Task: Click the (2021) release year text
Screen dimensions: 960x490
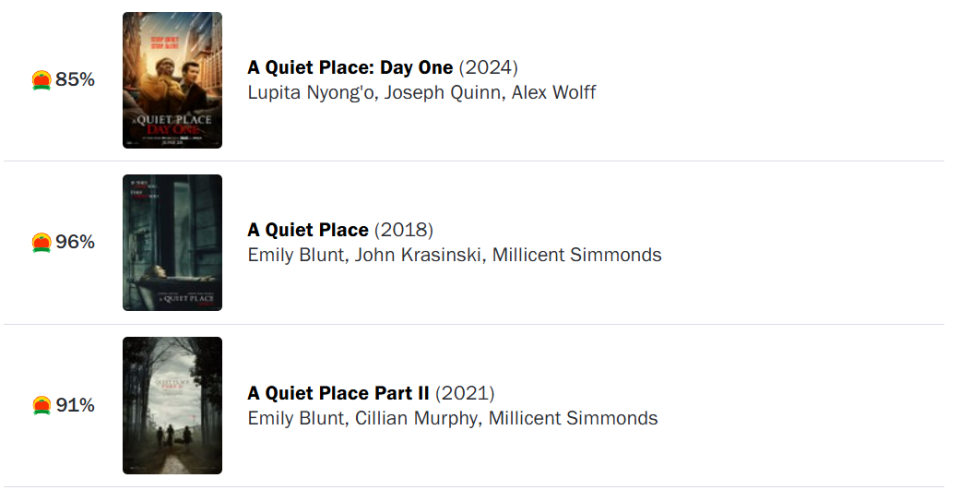Action: click(465, 393)
